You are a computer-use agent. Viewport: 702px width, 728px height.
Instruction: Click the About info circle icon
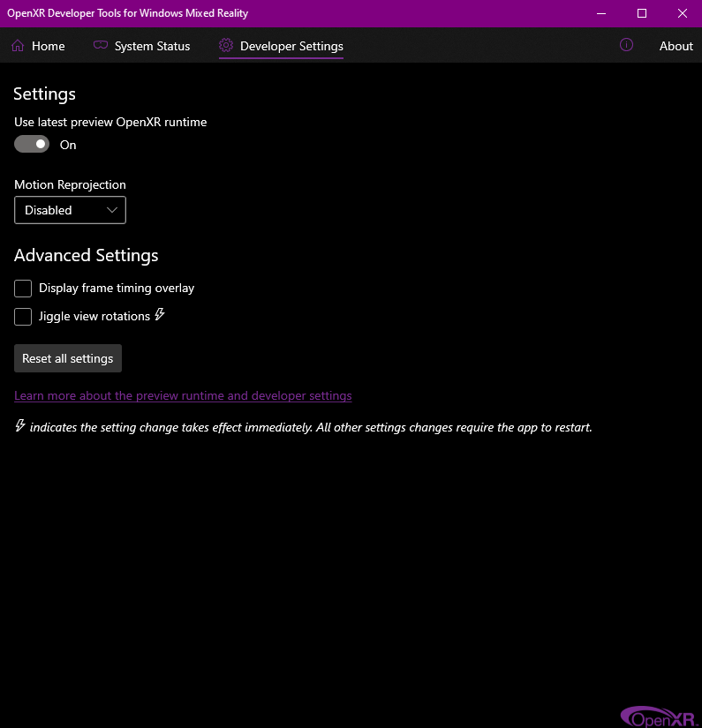click(626, 45)
